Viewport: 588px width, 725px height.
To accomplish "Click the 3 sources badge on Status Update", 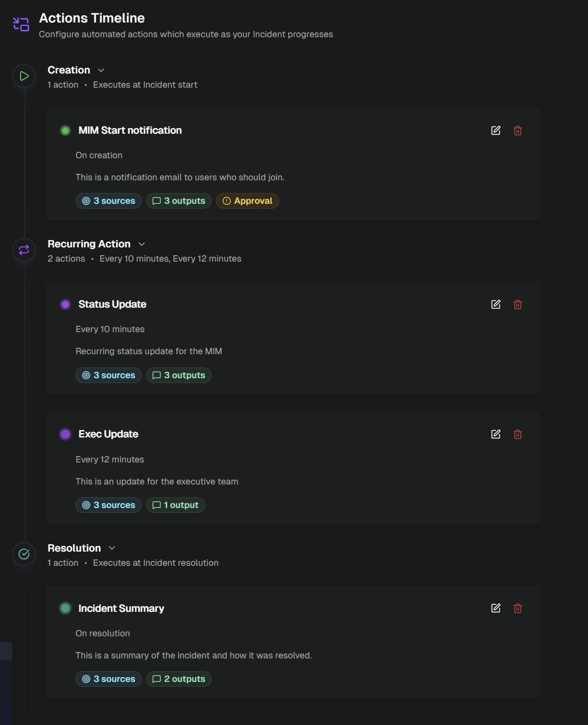I will point(108,375).
